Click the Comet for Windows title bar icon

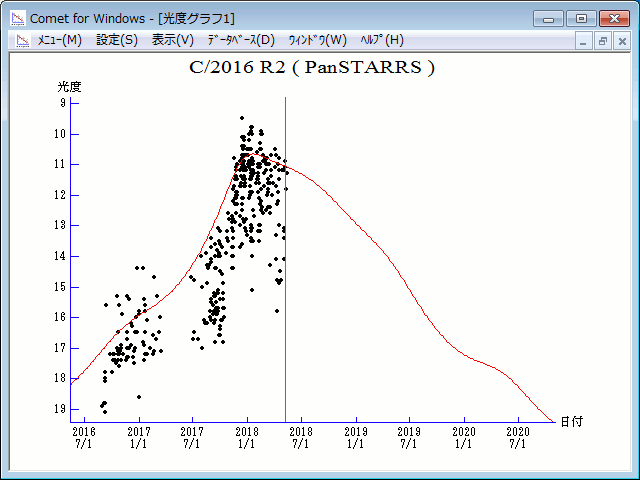tap(17, 18)
